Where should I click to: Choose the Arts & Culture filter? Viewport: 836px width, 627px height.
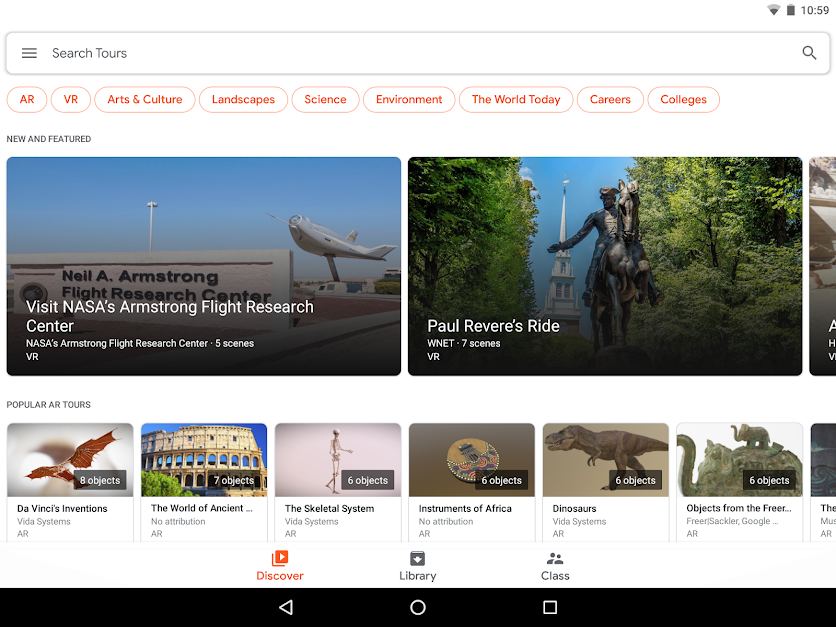(x=144, y=100)
